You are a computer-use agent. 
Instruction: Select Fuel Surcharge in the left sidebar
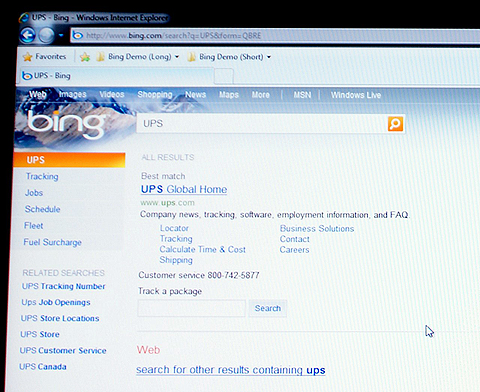(x=53, y=242)
